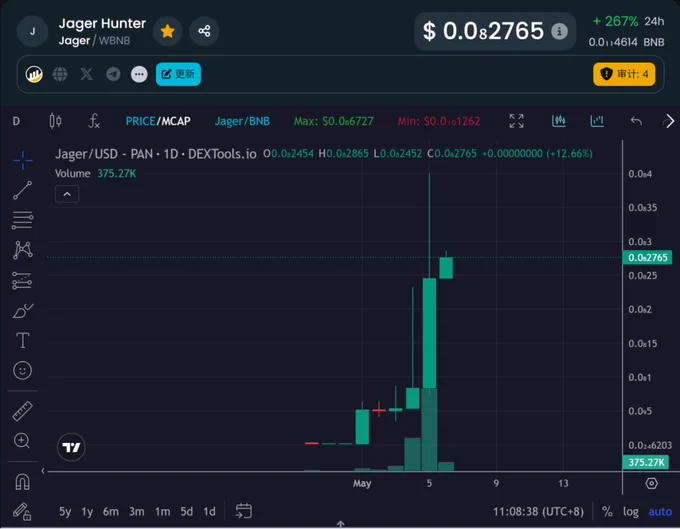Change the D time interval
This screenshot has width=680, height=529.
16,121
